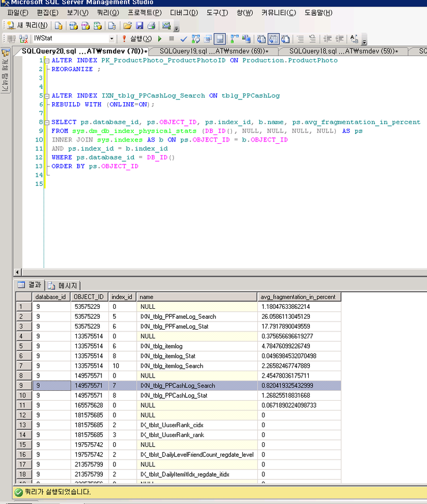This screenshot has width=427, height=504.
Task: Click the avg_fragmentation_in_percent column header
Action: point(298,297)
